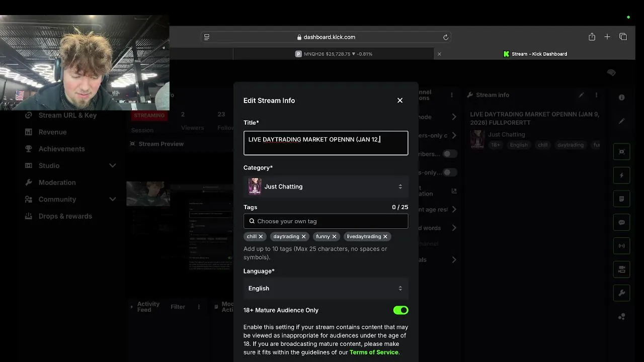Screen dimensions: 644x362
Task: Open the Category dropdown showing Just Chatting
Action: (326, 187)
